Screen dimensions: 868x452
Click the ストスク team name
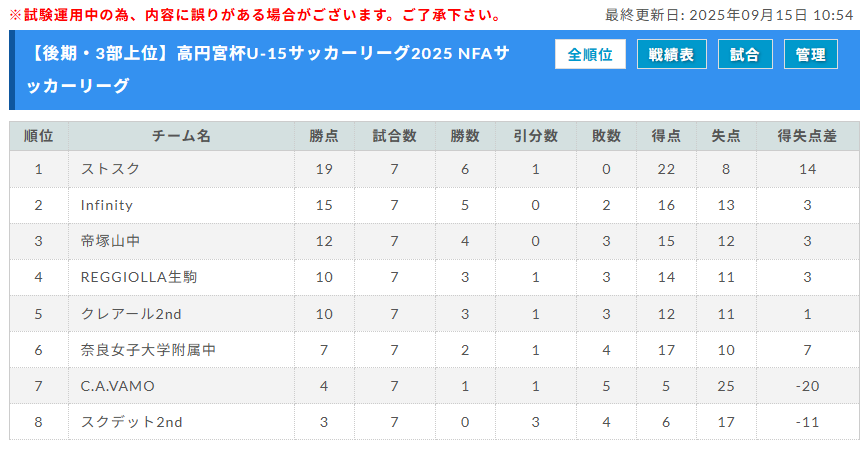pos(110,169)
